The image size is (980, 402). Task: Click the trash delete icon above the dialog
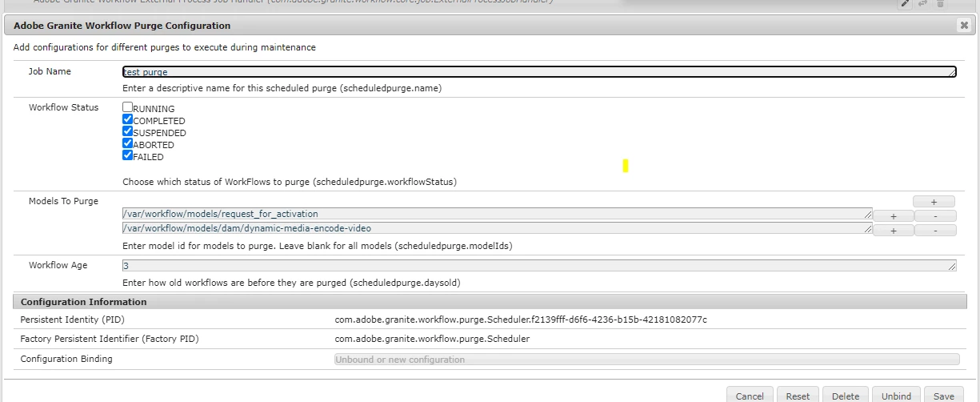tap(940, 3)
